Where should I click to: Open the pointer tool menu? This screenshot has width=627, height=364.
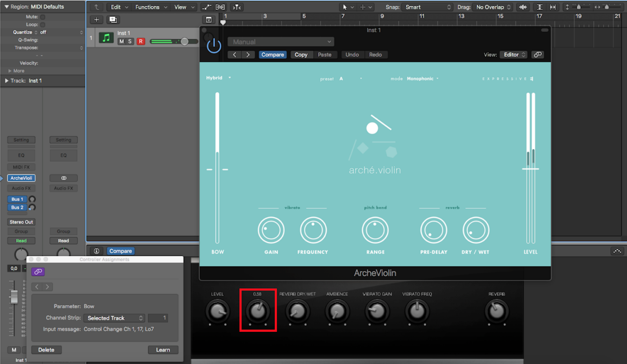coord(347,7)
